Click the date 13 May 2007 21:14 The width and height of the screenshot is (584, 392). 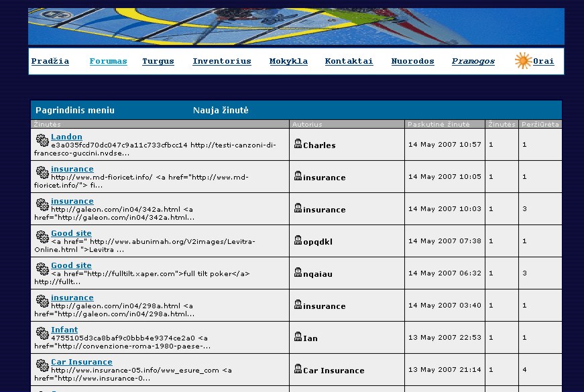point(445,370)
